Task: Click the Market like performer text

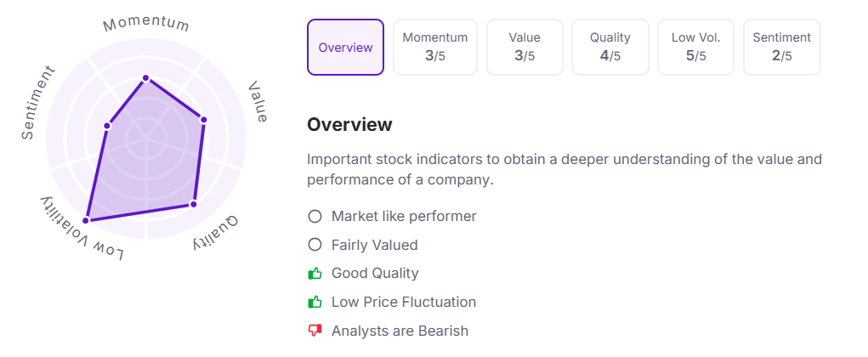Action: coord(404,216)
